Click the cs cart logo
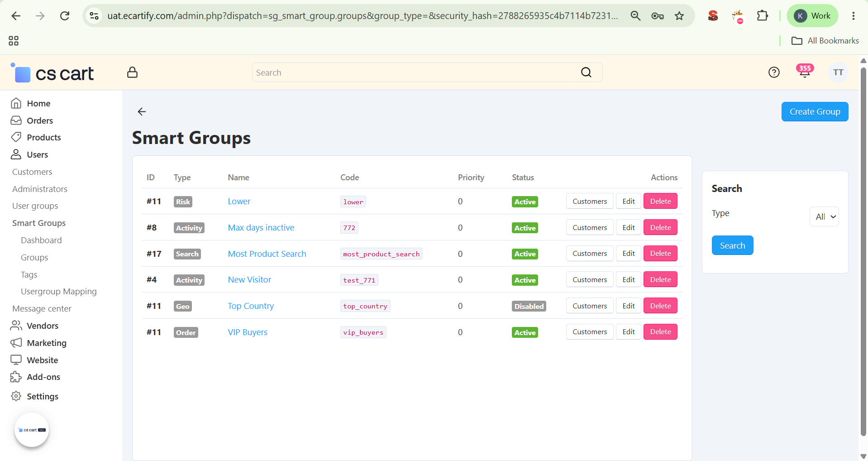 pyautogui.click(x=52, y=73)
